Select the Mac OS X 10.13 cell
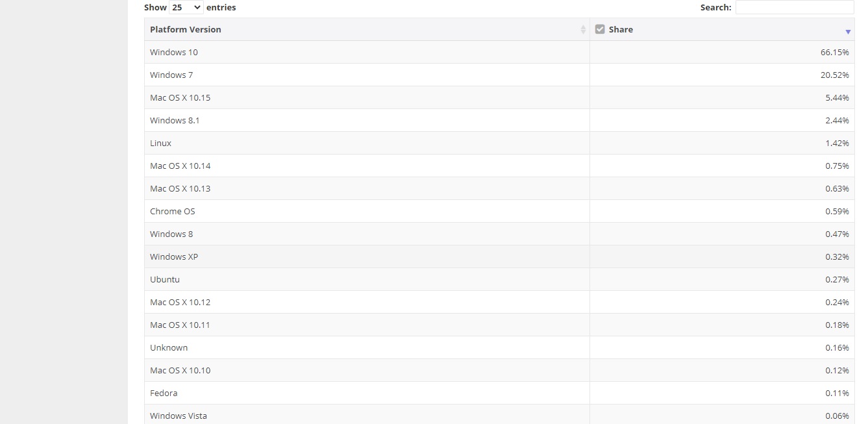Image resolution: width=868 pixels, height=424 pixels. coord(367,188)
